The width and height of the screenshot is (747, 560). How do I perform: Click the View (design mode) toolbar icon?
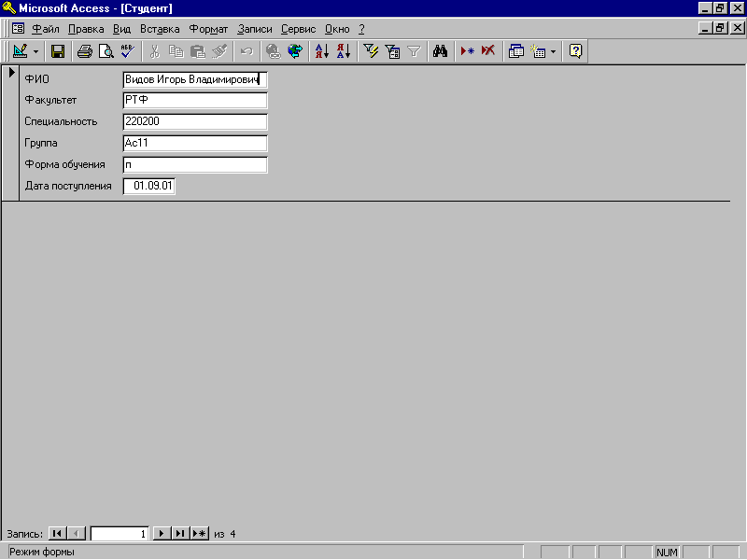click(x=21, y=51)
